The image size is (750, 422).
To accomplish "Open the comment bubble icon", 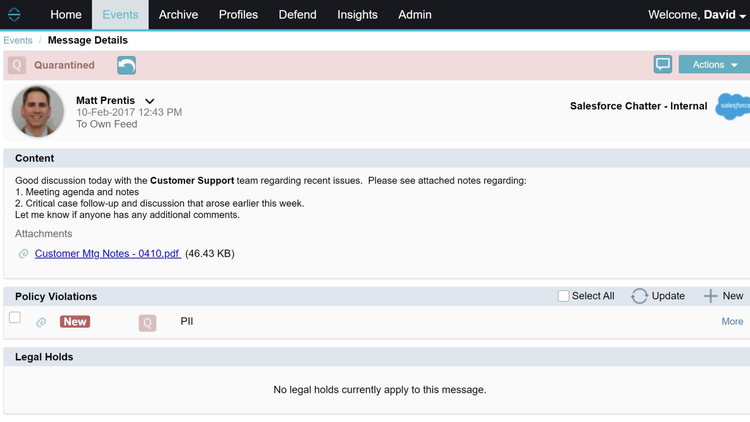I will click(x=662, y=64).
